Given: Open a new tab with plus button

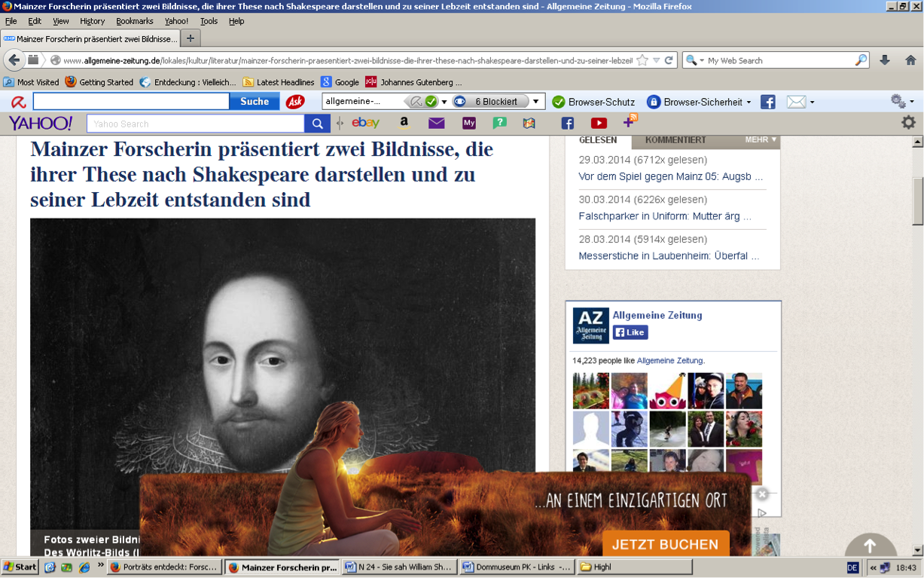Looking at the screenshot, I should click(x=191, y=38).
